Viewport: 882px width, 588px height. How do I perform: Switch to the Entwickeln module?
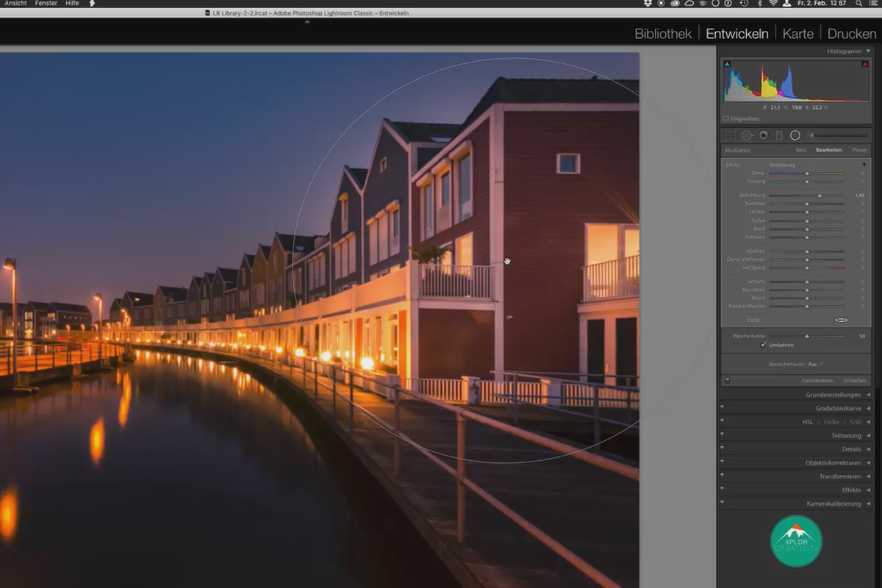[737, 34]
